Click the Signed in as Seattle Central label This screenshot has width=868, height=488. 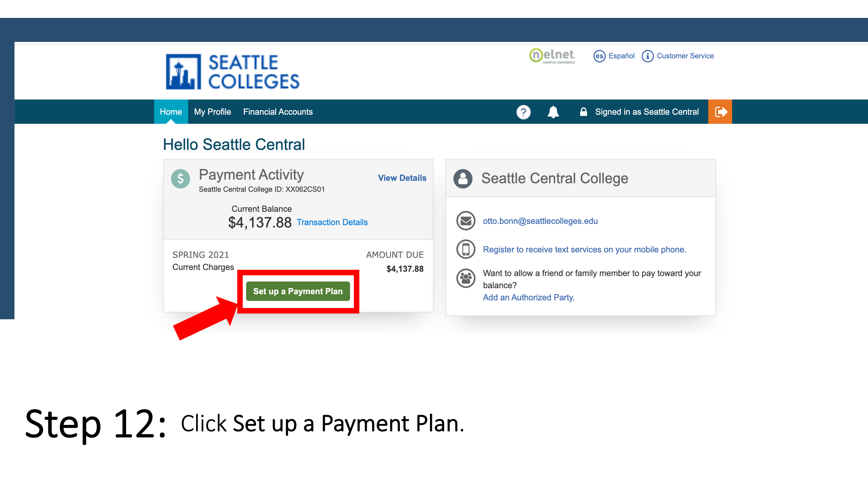647,111
